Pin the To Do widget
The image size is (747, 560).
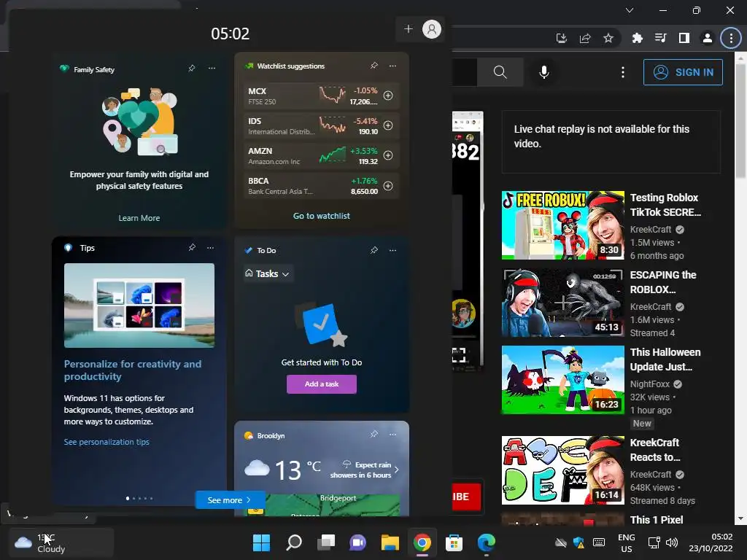pos(374,250)
